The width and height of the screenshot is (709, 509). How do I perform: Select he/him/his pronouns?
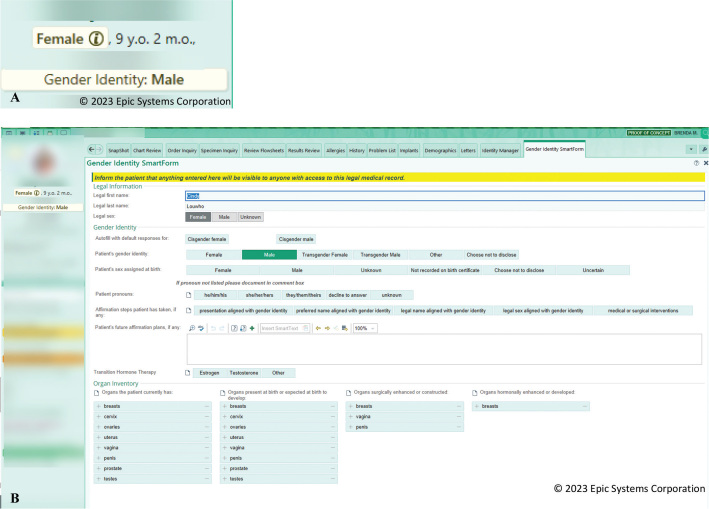[215, 295]
